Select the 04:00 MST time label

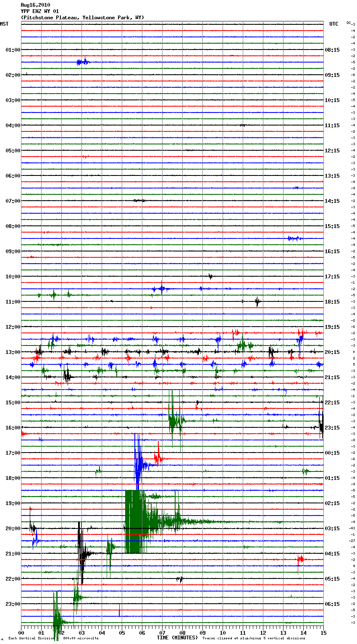pyautogui.click(x=13, y=126)
